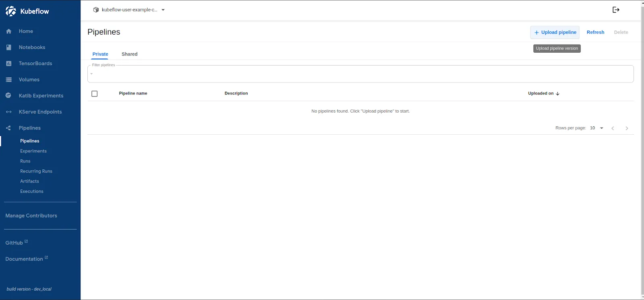The width and height of the screenshot is (644, 300).
Task: Expand the rows per page dropdown
Action: pyautogui.click(x=597, y=128)
